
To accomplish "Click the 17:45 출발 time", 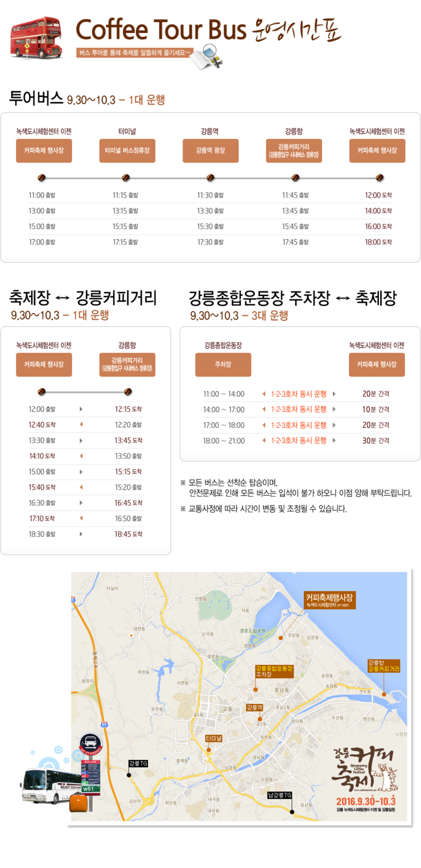I will 295,242.
